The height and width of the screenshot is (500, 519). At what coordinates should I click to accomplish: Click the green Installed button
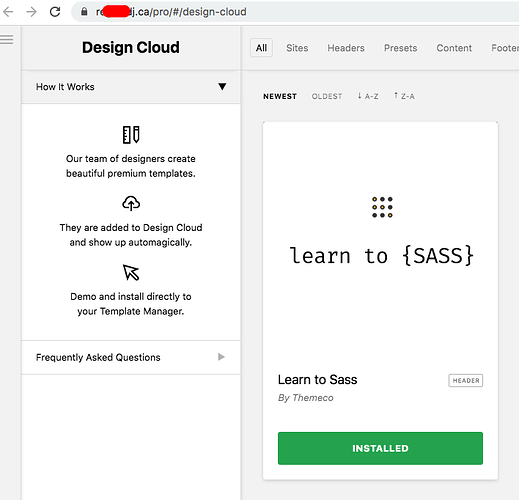(380, 448)
